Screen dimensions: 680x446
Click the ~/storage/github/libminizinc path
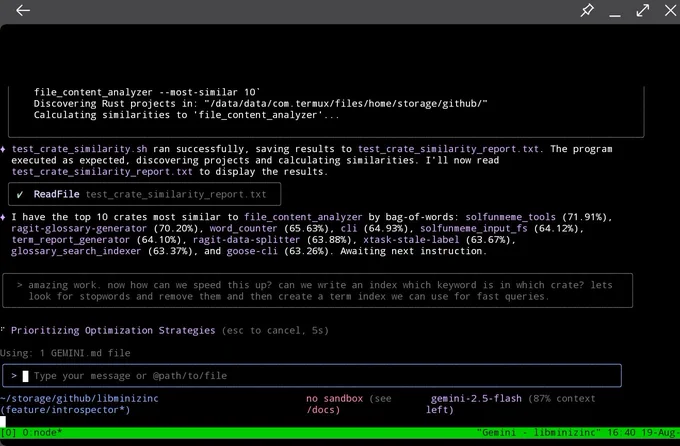pos(79,398)
